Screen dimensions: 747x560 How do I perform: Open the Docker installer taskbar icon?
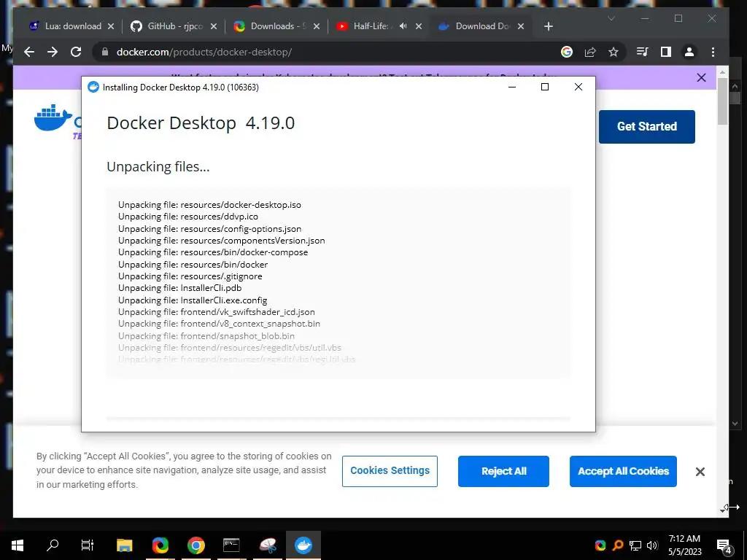303,545
